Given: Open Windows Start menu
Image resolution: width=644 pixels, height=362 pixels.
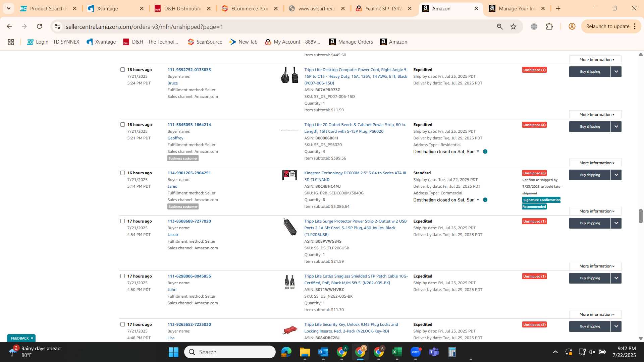Looking at the screenshot, I should coord(173,352).
